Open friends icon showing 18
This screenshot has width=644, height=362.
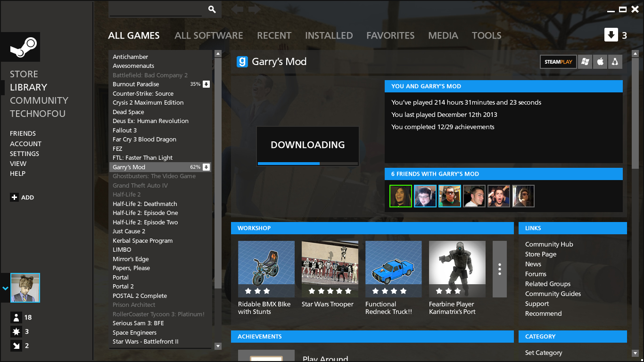click(x=16, y=317)
